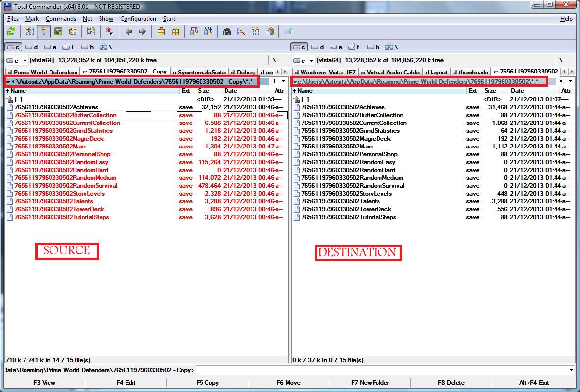
Task: Open the FTP connect toolbar icon
Action: pyautogui.click(x=194, y=32)
